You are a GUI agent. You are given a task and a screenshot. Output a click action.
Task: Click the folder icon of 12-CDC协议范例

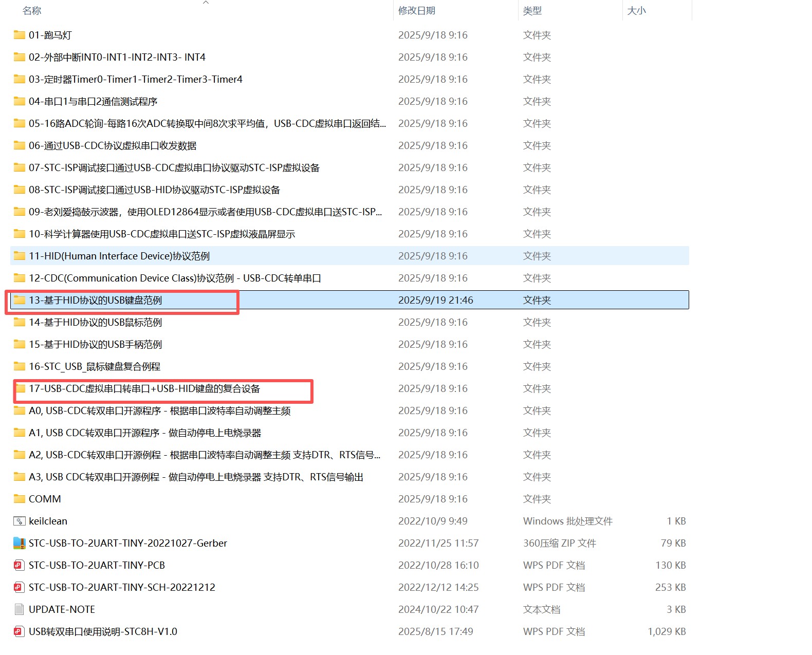pyautogui.click(x=20, y=278)
